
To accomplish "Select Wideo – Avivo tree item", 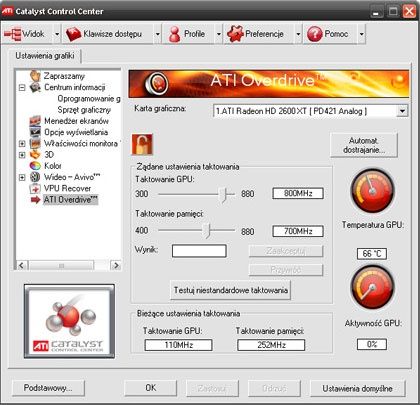I will (x=72, y=177).
